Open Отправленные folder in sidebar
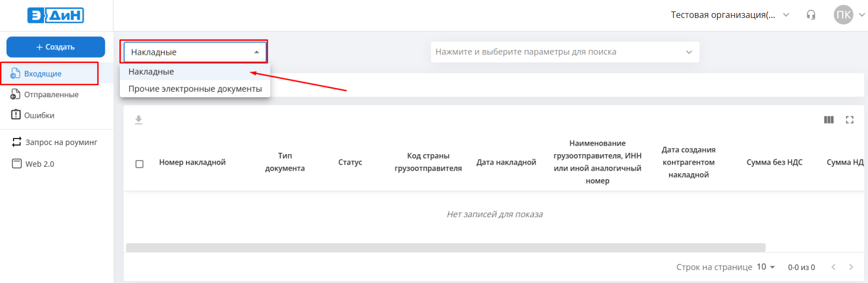868x283 pixels. [51, 95]
